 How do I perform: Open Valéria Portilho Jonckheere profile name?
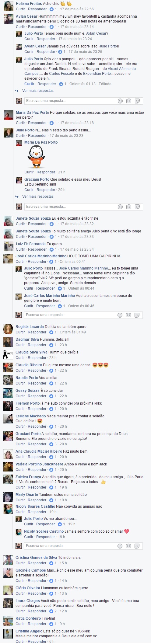(39, 464)
